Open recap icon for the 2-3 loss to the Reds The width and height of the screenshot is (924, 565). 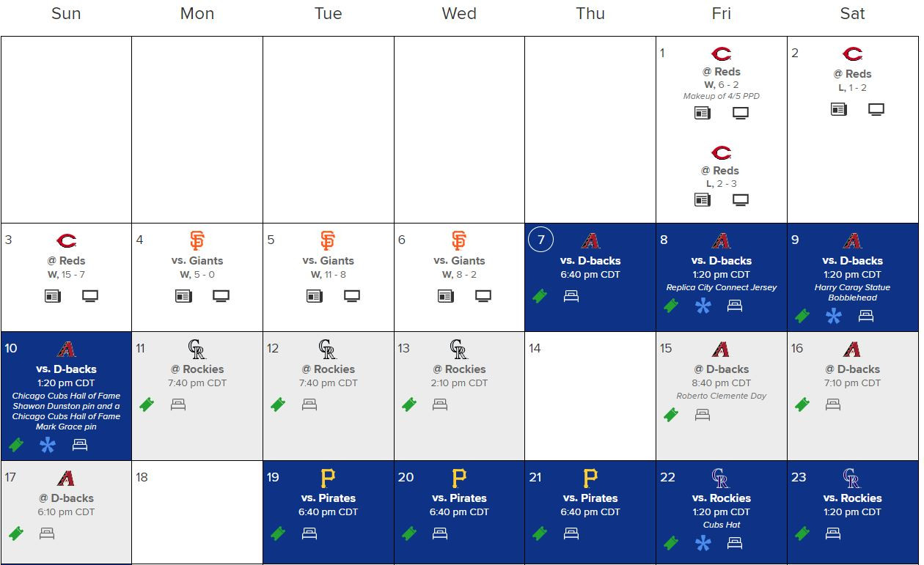703,199
